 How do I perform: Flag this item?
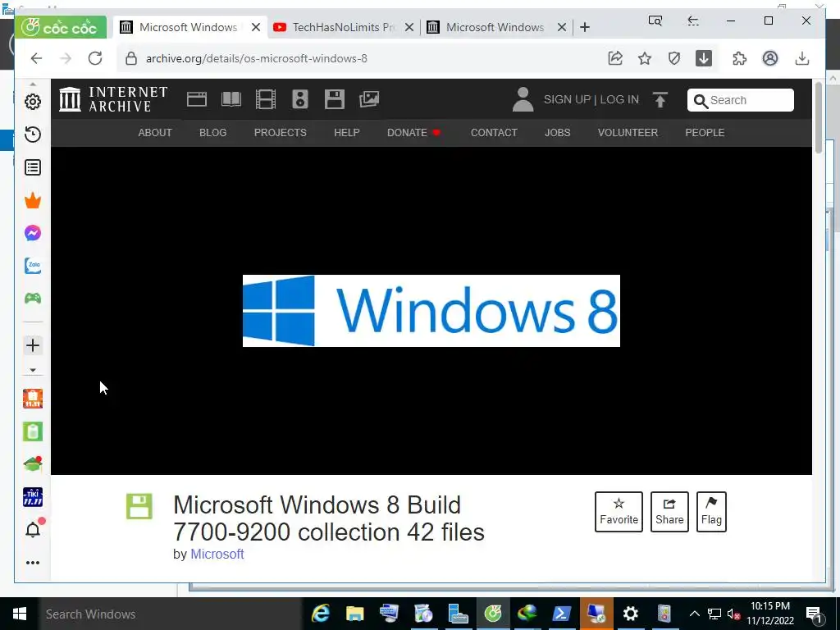(x=711, y=512)
